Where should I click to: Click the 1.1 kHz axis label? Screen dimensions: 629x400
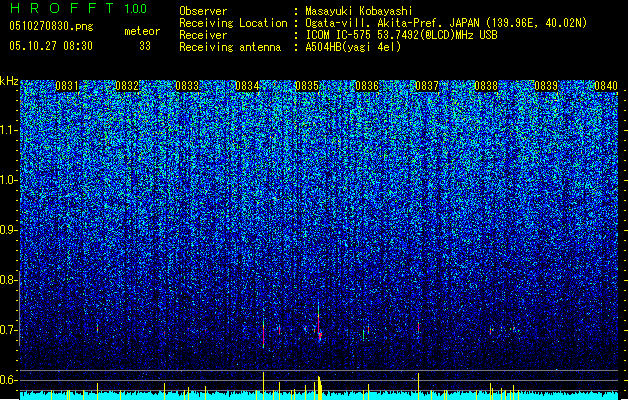pyautogui.click(x=9, y=130)
